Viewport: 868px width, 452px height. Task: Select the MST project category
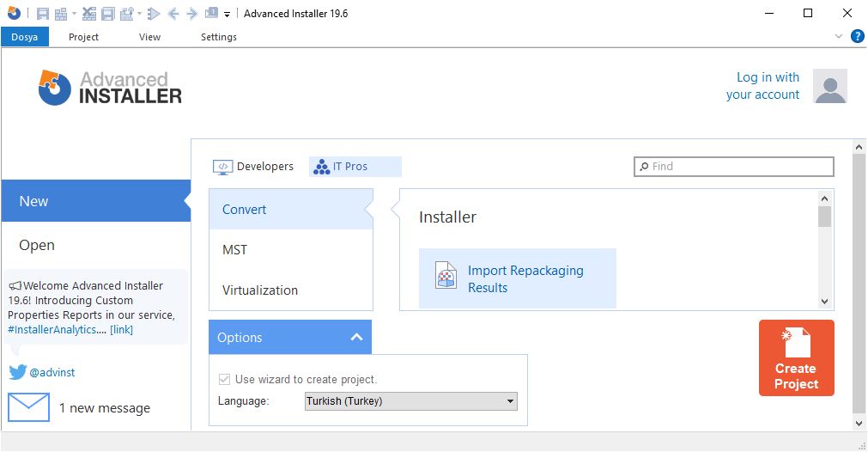(291, 249)
